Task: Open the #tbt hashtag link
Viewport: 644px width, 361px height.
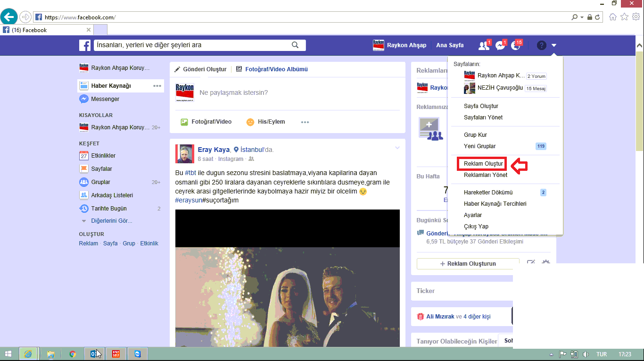Action: point(190,173)
